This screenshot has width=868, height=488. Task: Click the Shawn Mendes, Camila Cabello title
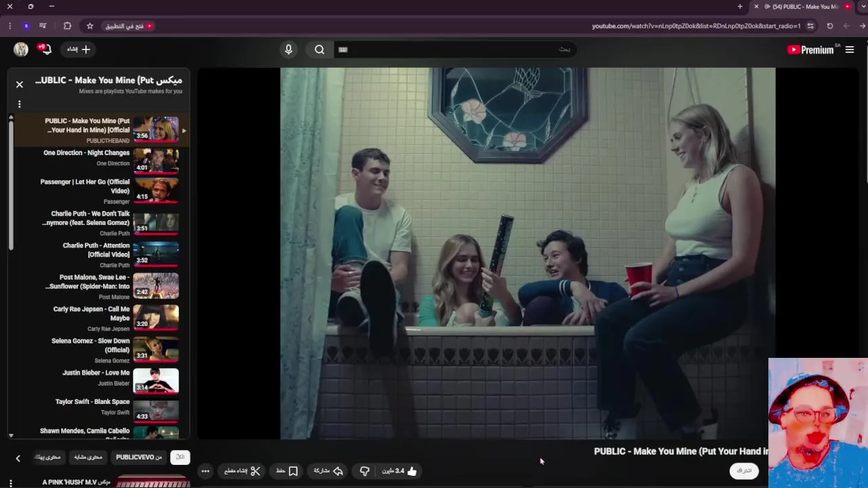click(85, 431)
